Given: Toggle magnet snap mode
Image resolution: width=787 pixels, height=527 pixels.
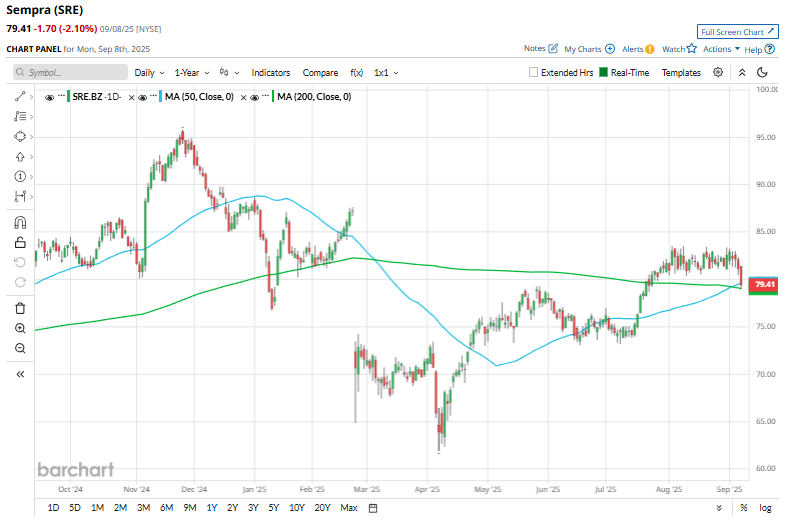Looking at the screenshot, I should tap(20, 222).
